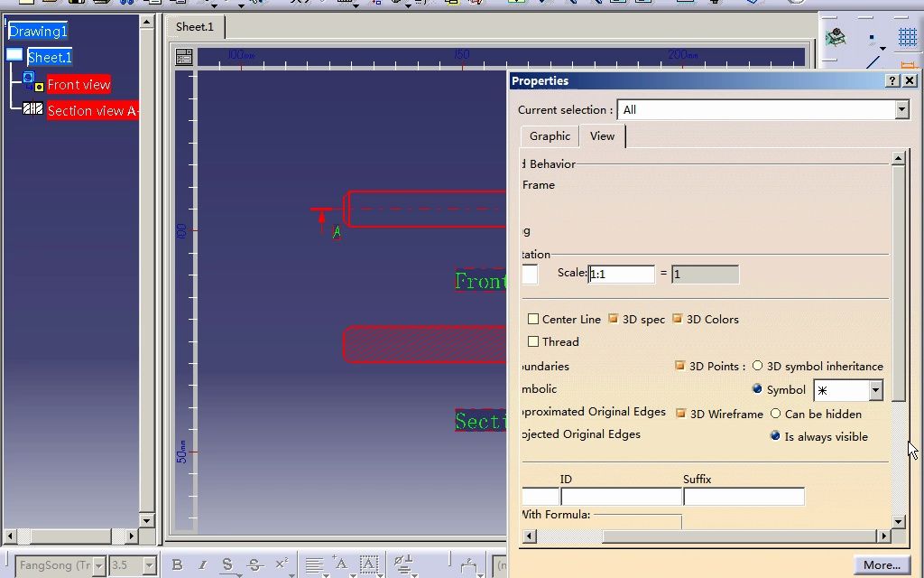Click the Properties help question mark button

coord(893,80)
